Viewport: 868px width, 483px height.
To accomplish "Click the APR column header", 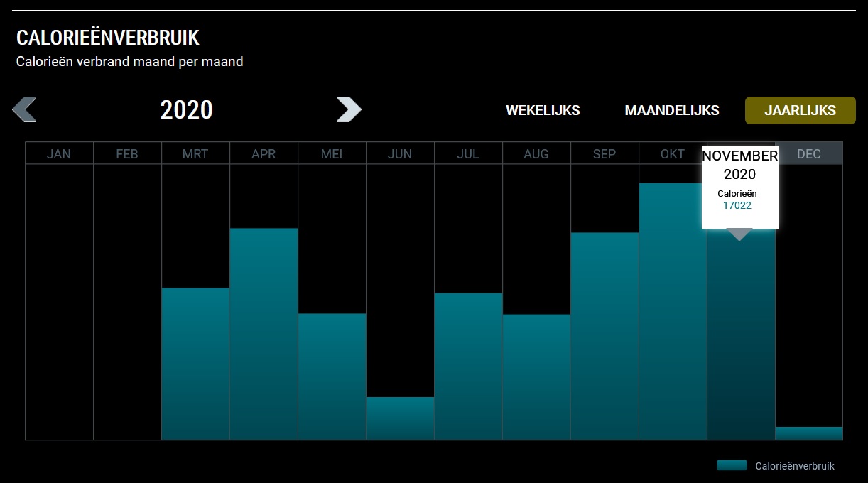I will pos(264,153).
